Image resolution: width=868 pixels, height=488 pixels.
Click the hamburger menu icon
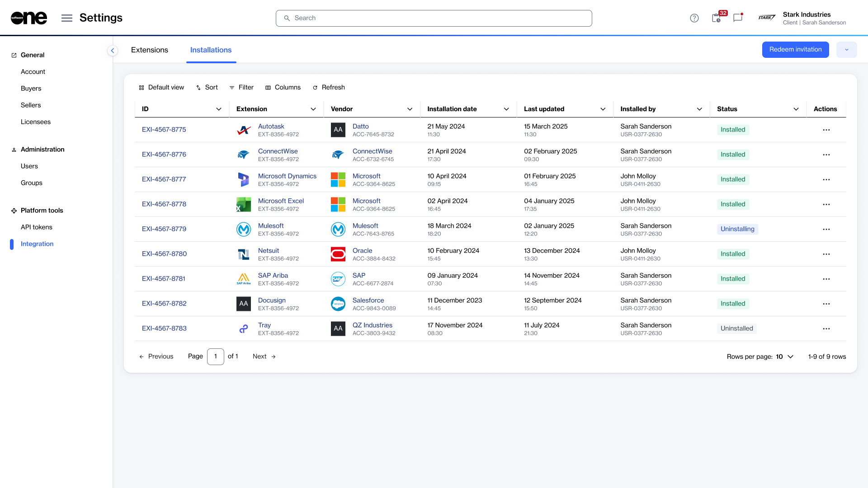click(x=67, y=18)
